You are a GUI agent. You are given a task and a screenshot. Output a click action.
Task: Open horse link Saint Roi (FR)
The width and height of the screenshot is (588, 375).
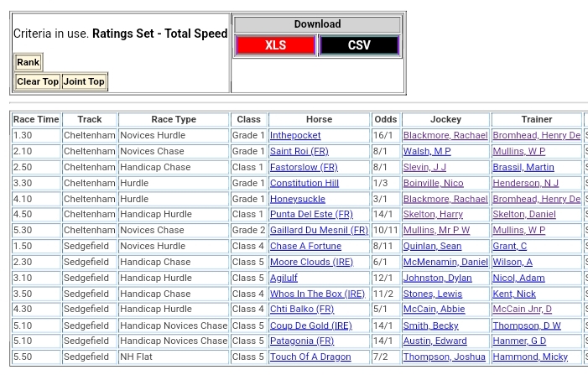(x=299, y=152)
